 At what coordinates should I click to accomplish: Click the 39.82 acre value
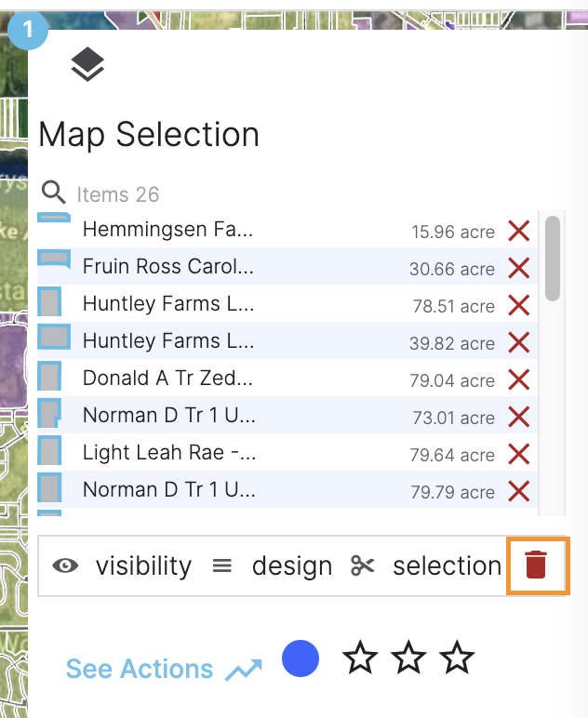pyautogui.click(x=452, y=343)
